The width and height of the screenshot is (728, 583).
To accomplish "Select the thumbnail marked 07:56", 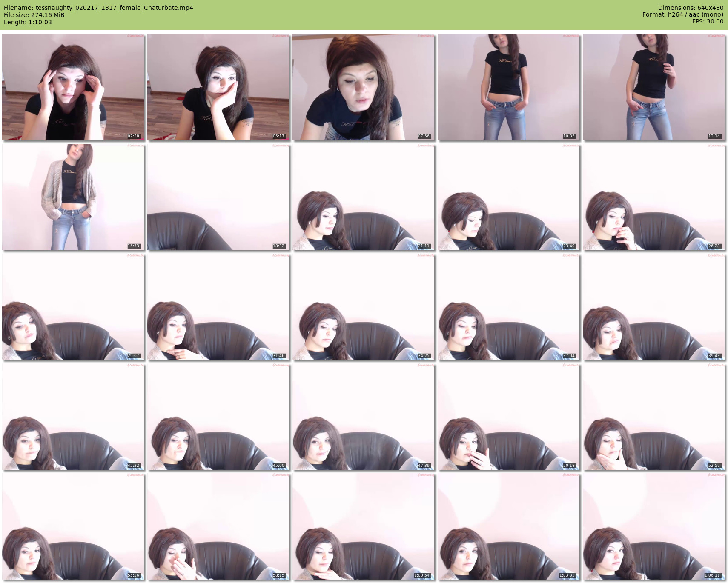I will [x=364, y=87].
